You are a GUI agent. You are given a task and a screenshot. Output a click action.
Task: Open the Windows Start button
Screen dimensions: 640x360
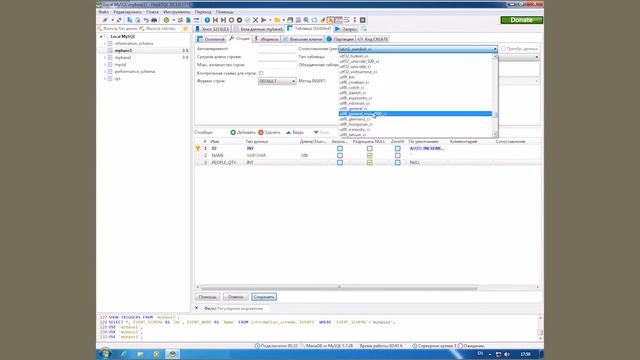pyautogui.click(x=105, y=354)
